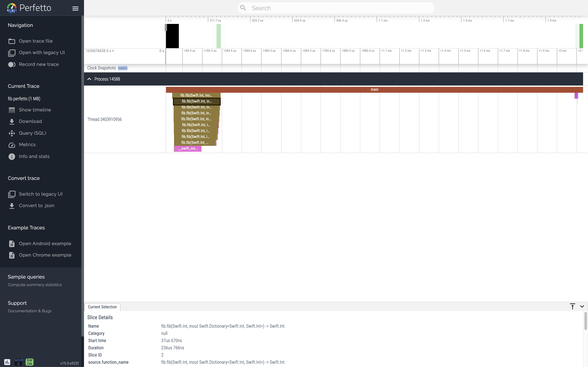The height and width of the screenshot is (367, 588).
Task: Click the Metrics icon
Action: tap(11, 145)
